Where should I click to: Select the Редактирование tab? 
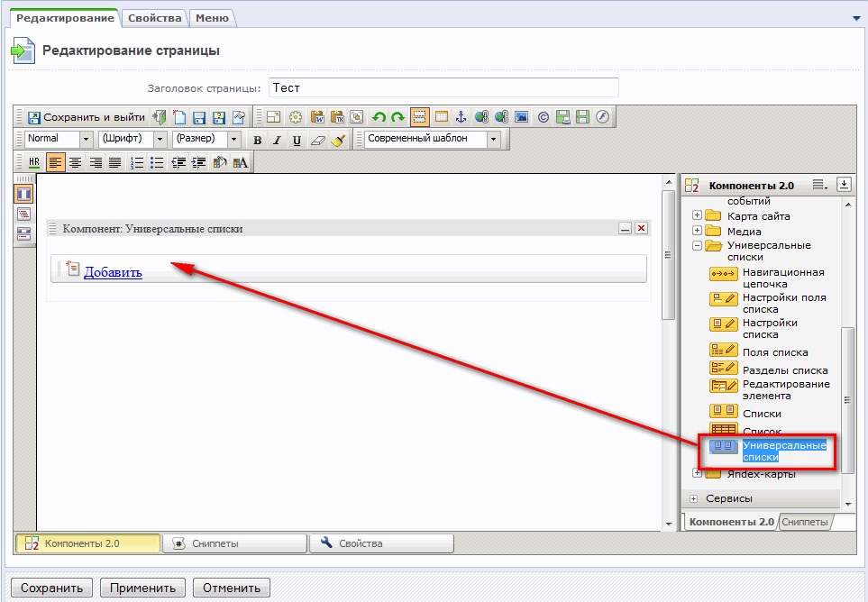65,18
